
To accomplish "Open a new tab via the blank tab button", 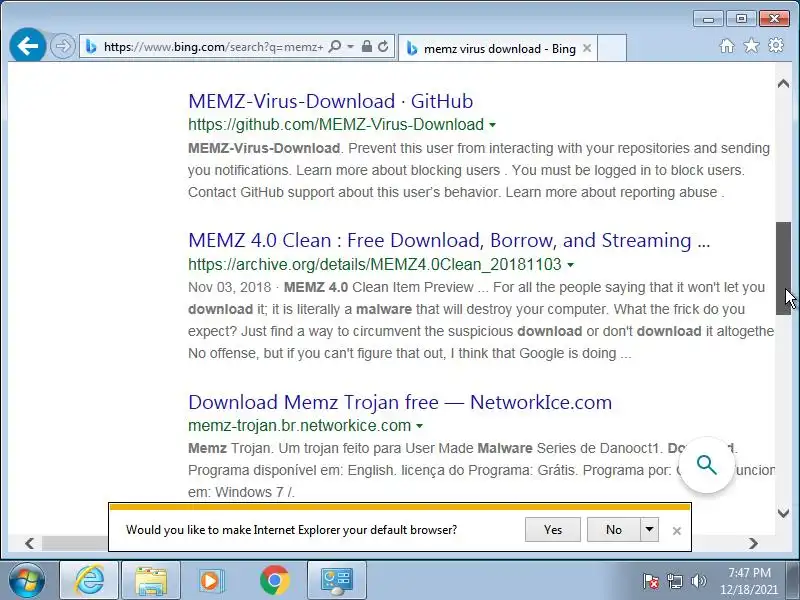I will coord(612,48).
